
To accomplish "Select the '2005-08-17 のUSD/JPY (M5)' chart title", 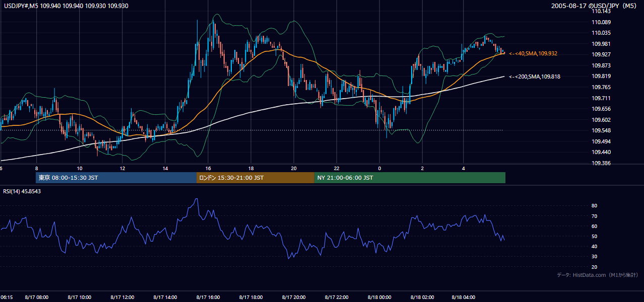I will [x=595, y=6].
